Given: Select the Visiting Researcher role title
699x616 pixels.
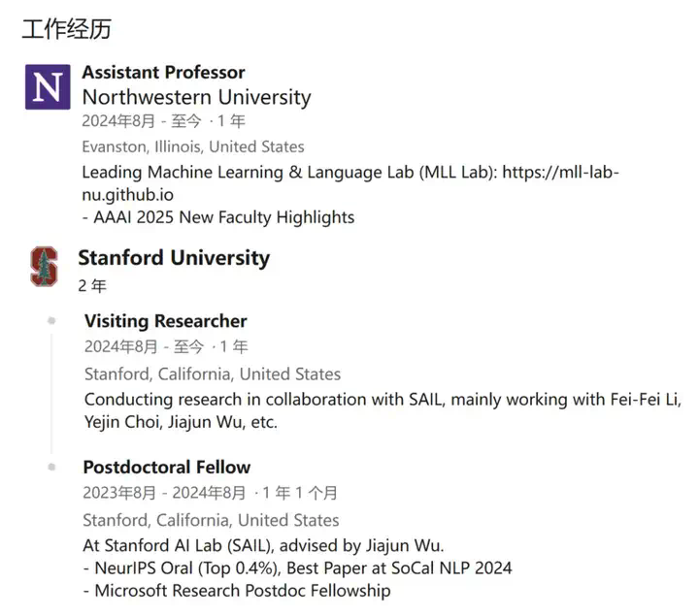Looking at the screenshot, I should pyautogui.click(x=166, y=321).
